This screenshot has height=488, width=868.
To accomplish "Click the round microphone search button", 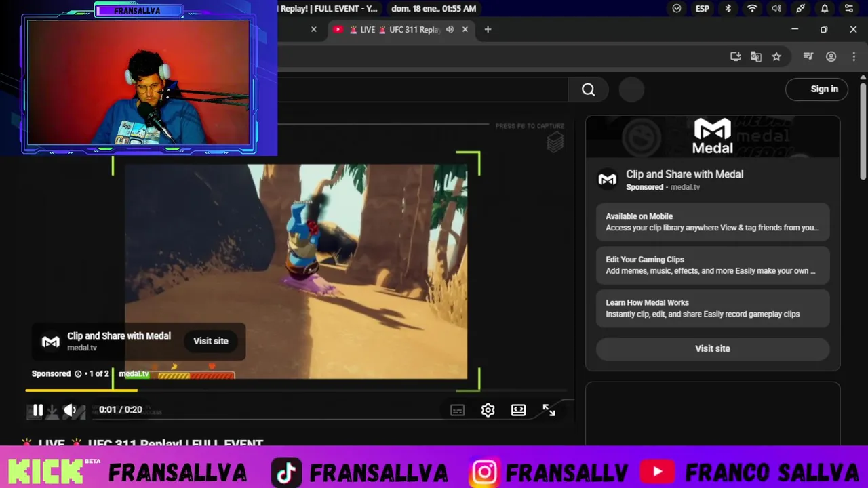I will pyautogui.click(x=631, y=89).
